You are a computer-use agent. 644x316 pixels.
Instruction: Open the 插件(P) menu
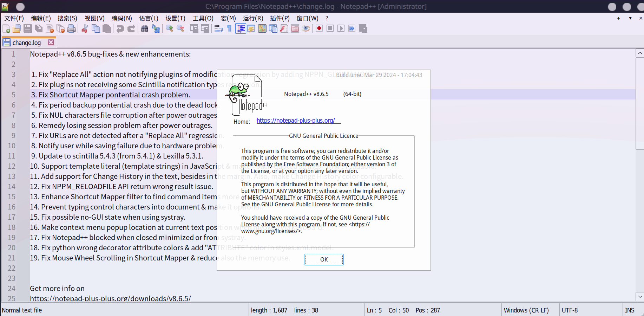(280, 18)
